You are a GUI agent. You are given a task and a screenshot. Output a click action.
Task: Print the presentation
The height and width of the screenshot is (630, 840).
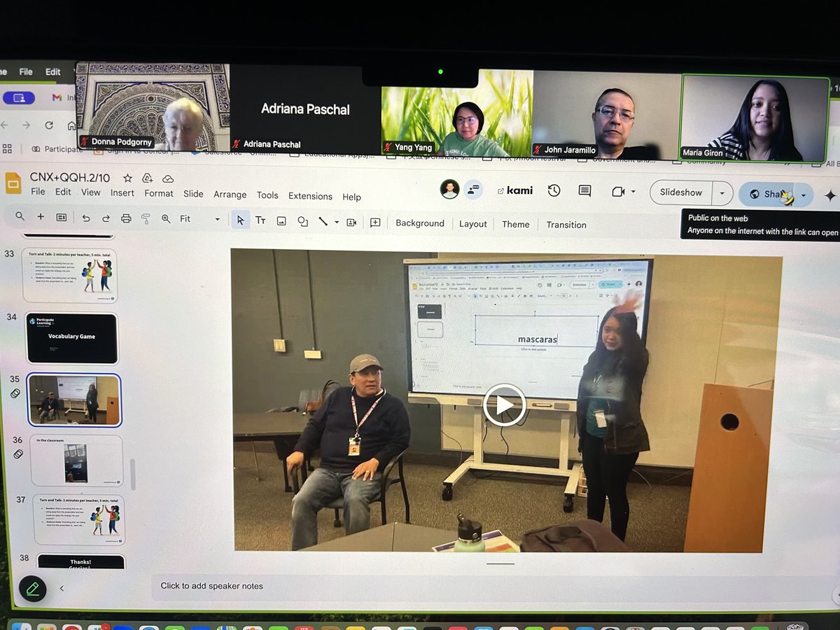[x=126, y=218]
